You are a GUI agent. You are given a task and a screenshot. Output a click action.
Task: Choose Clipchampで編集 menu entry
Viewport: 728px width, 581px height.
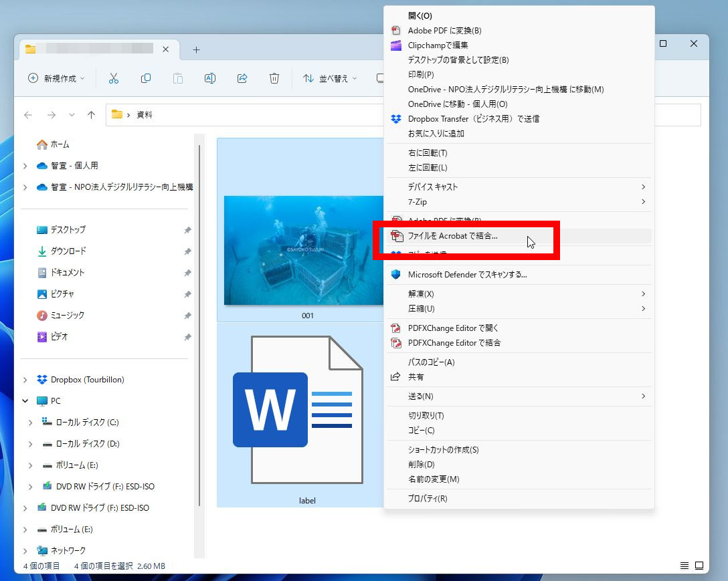coord(519,45)
